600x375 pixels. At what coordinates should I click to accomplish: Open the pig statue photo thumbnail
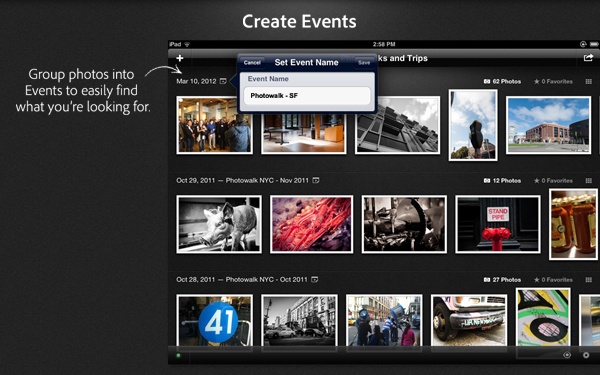[219, 224]
